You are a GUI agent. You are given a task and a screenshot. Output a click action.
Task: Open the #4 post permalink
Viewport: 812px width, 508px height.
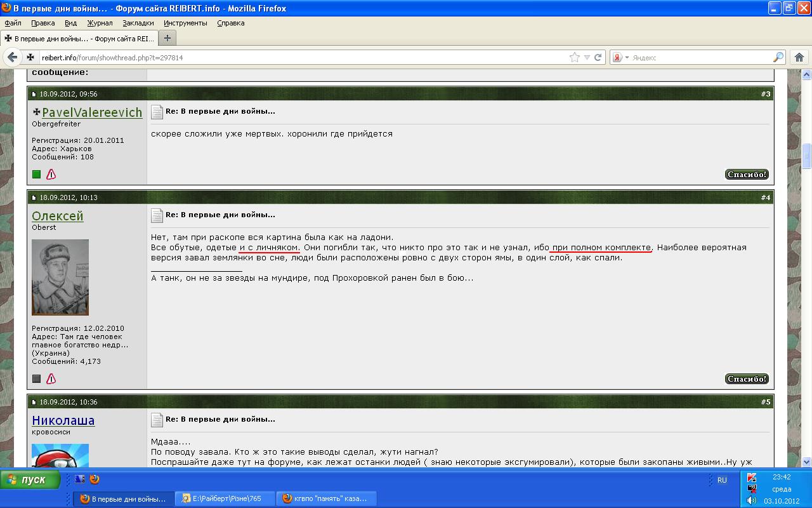766,197
